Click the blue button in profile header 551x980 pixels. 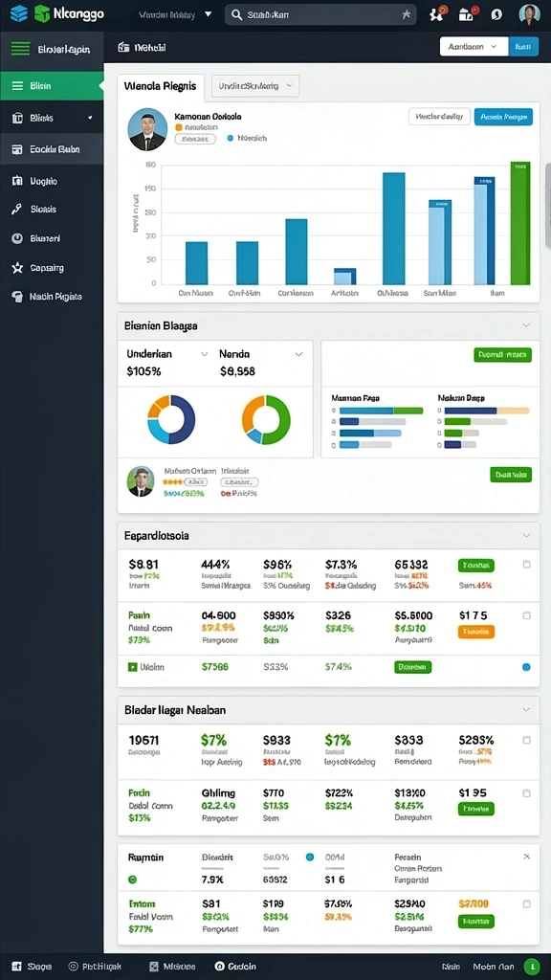tap(503, 116)
